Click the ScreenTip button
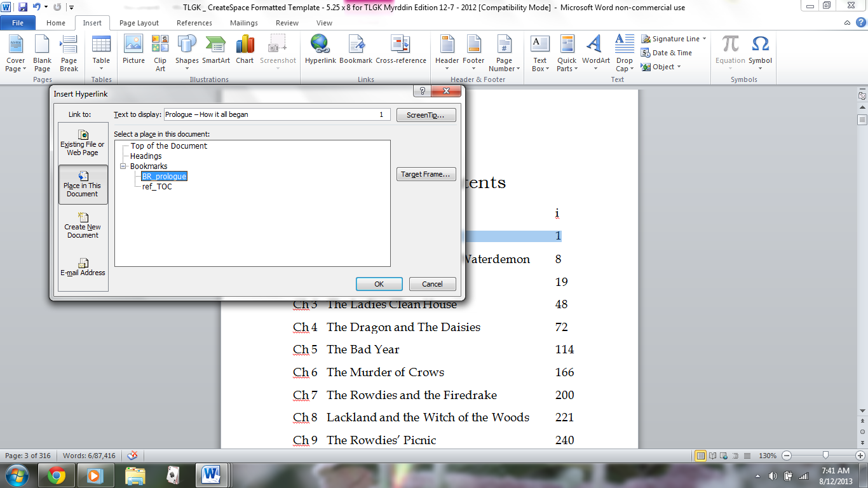Image resolution: width=868 pixels, height=488 pixels. coord(426,115)
